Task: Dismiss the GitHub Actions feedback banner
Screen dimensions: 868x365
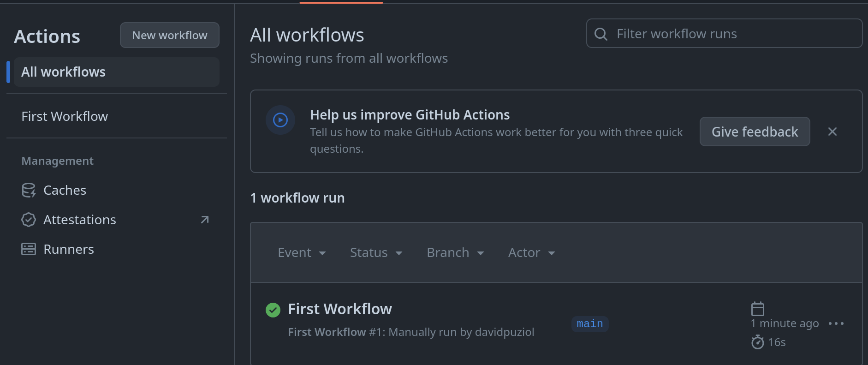Action: [x=832, y=132]
